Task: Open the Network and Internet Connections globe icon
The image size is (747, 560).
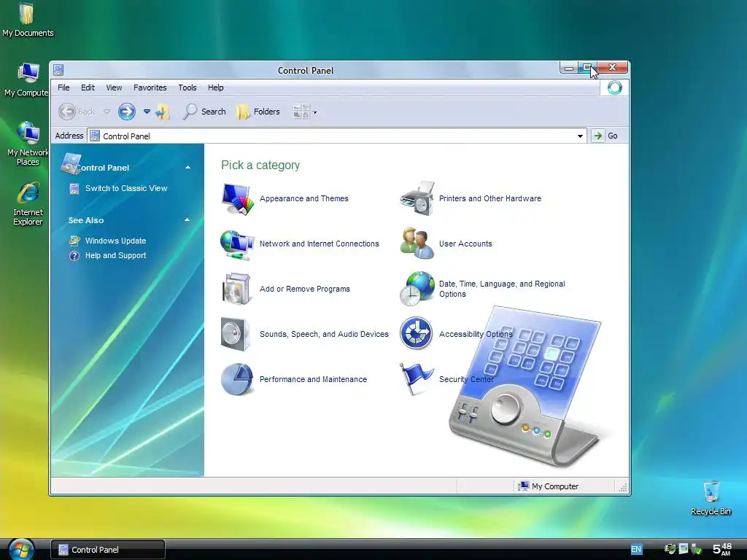Action: point(237,244)
